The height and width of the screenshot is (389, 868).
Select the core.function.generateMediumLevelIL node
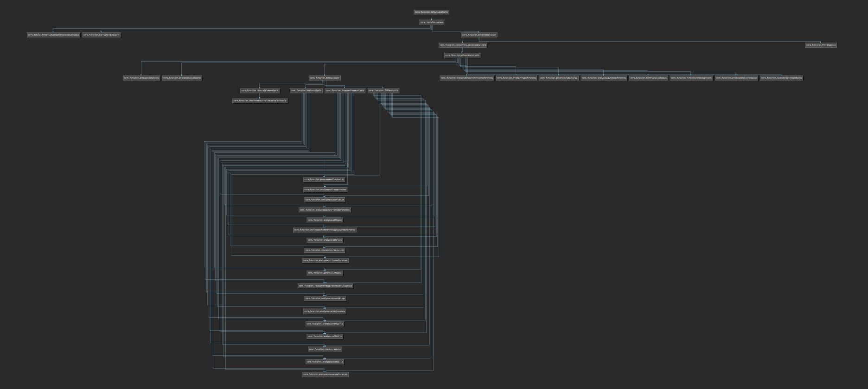click(325, 179)
